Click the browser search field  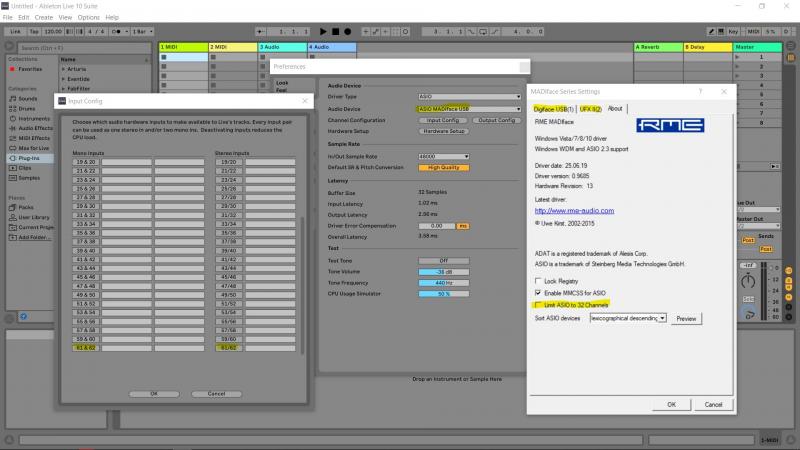coord(84,48)
